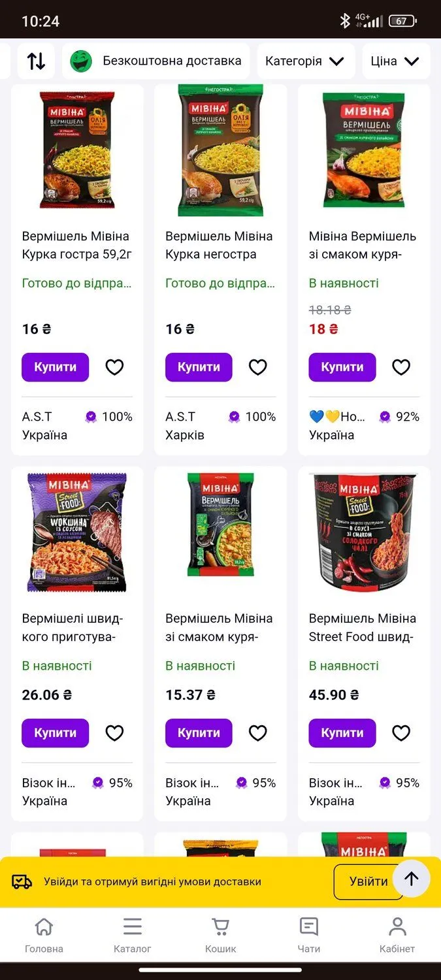This screenshot has width=441, height=980.
Task: Open the Кошик shopping cart
Action: [221, 934]
